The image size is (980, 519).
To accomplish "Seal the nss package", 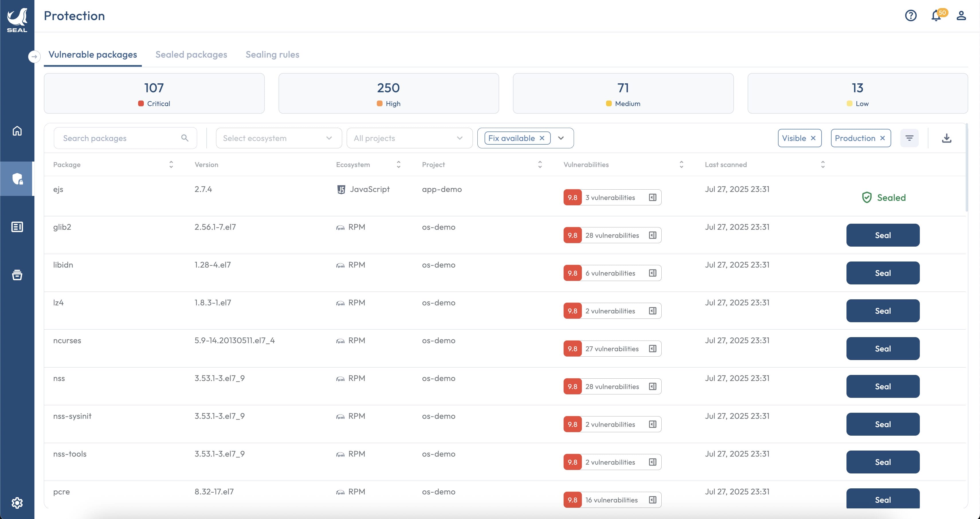I will pyautogui.click(x=883, y=386).
